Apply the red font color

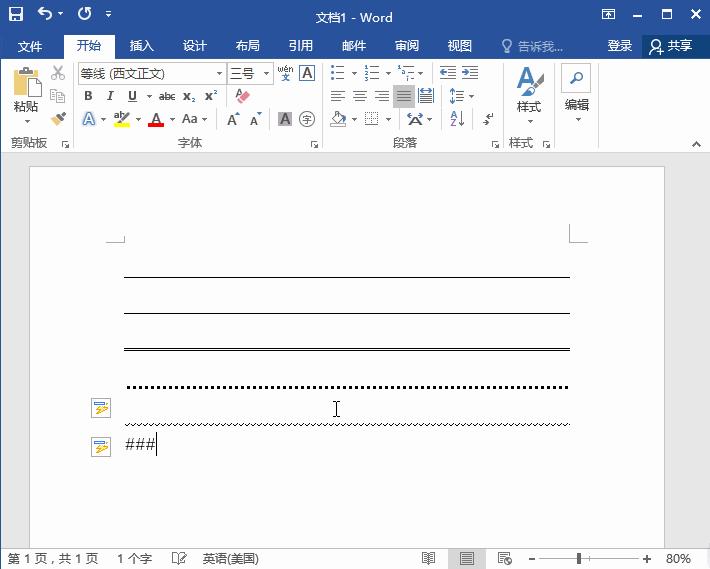(x=156, y=119)
